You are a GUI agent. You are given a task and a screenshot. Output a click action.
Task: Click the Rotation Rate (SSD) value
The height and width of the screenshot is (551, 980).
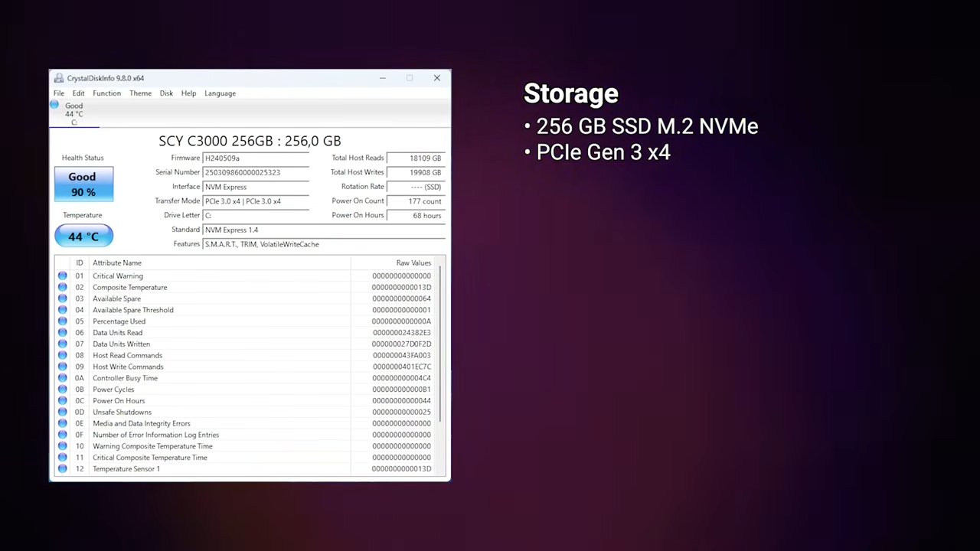pyautogui.click(x=416, y=187)
